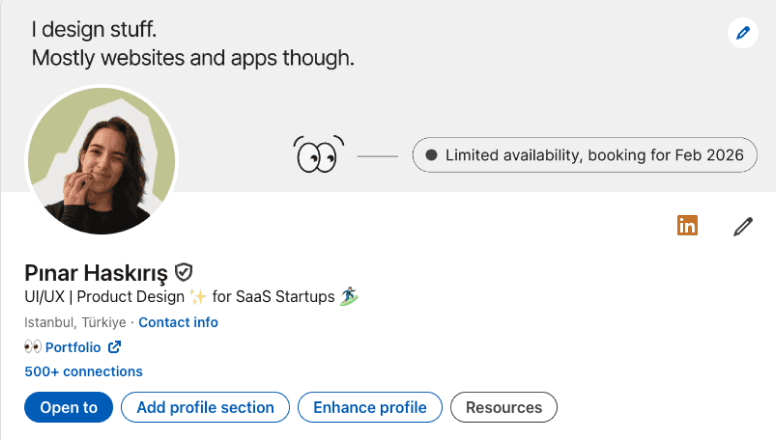The width and height of the screenshot is (776, 440).
Task: Click the edit profile pencil icon
Action: [x=742, y=226]
